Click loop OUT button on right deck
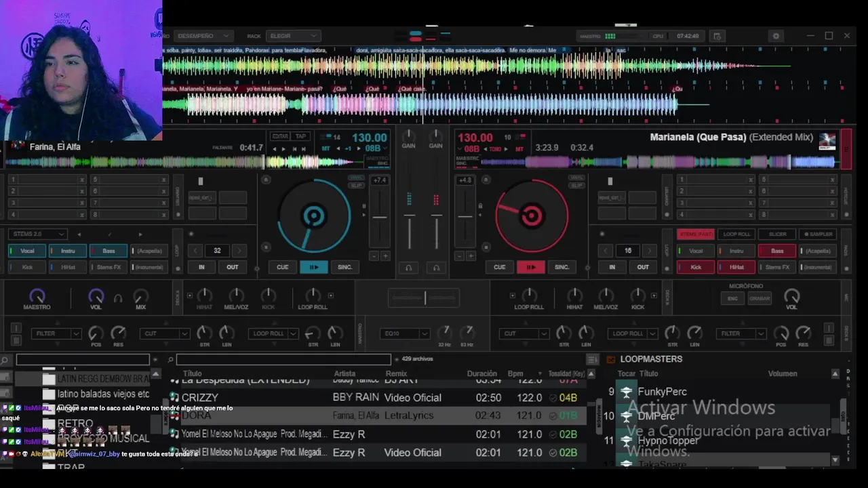 tap(643, 267)
